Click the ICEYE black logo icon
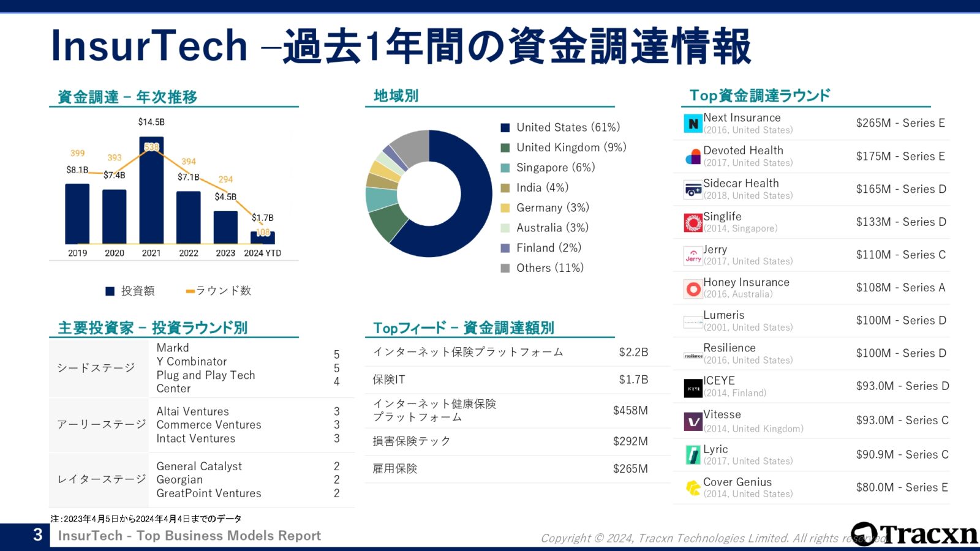The height and width of the screenshot is (551, 980). [x=693, y=388]
